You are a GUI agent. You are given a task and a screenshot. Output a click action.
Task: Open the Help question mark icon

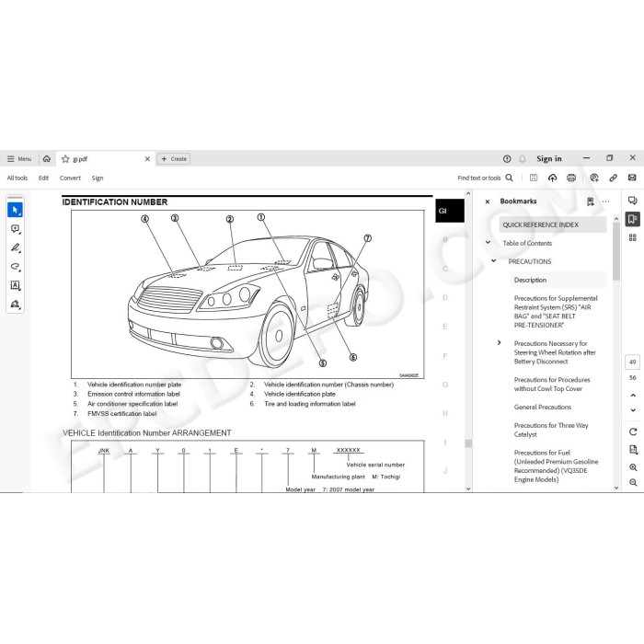[x=507, y=159]
